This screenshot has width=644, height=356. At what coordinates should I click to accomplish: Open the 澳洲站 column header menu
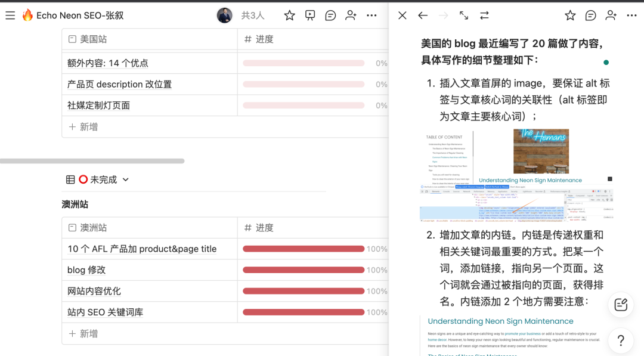click(x=149, y=228)
